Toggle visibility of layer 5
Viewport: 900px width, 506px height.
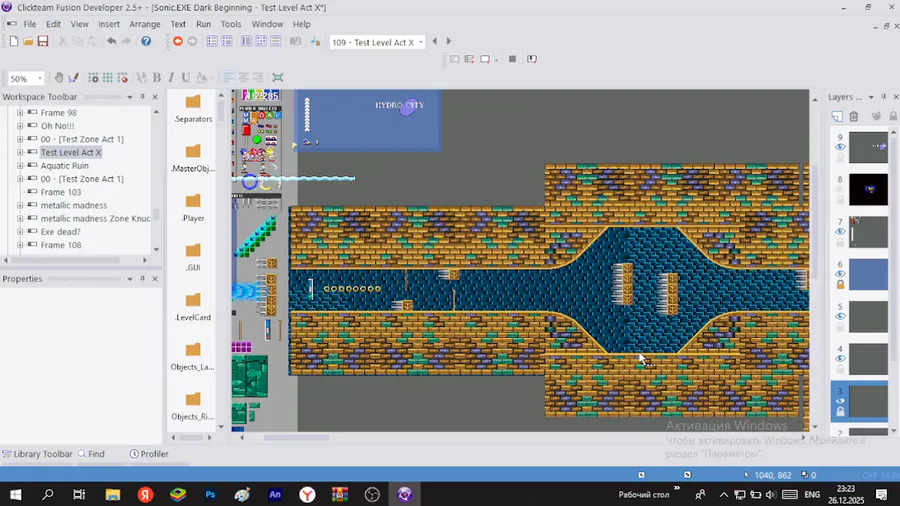840,316
